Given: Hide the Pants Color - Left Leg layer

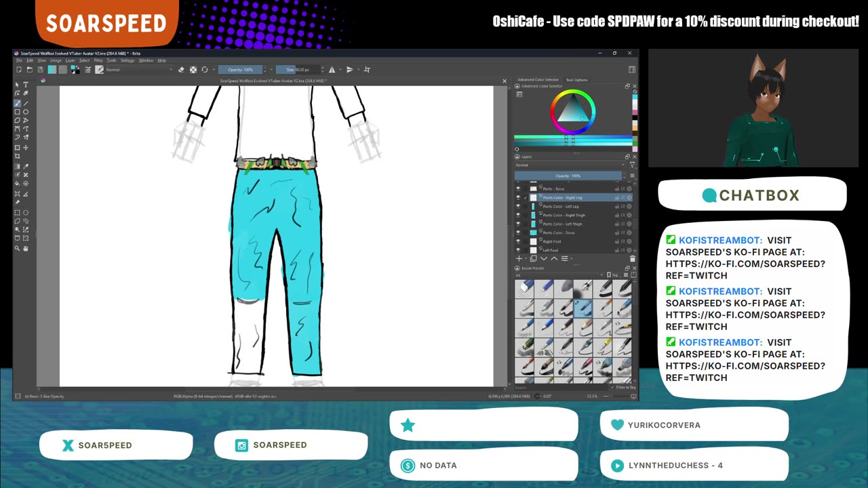Looking at the screenshot, I should click(x=518, y=206).
